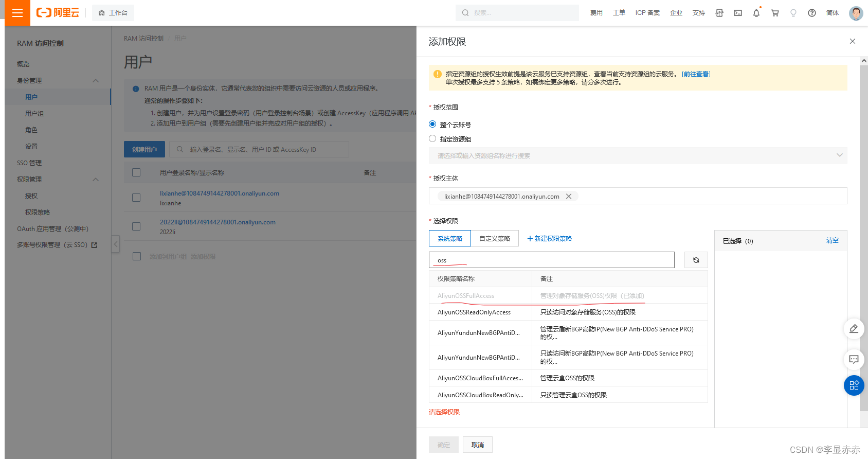Open the user avatar menu
The height and width of the screenshot is (459, 868).
[856, 13]
